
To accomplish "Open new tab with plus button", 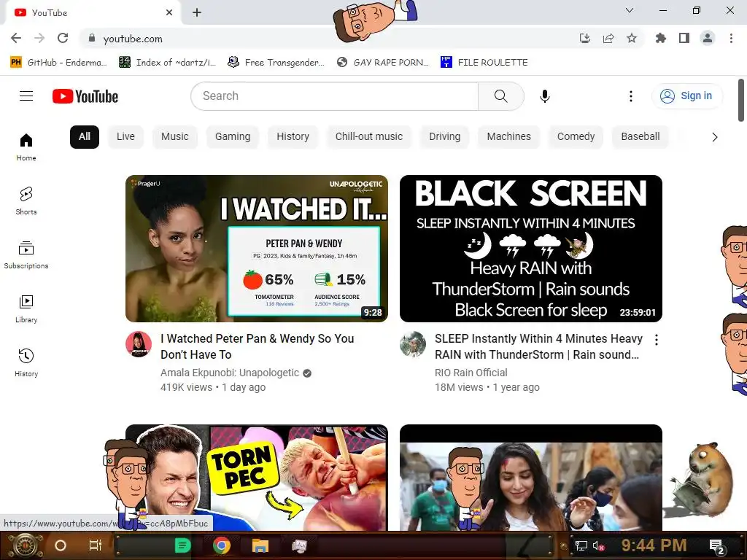I will click(197, 12).
